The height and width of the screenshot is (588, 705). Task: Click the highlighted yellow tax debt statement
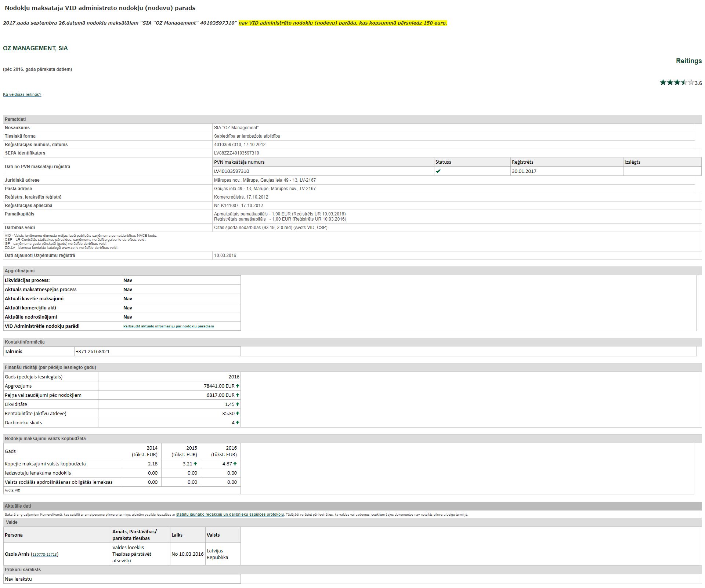(343, 23)
